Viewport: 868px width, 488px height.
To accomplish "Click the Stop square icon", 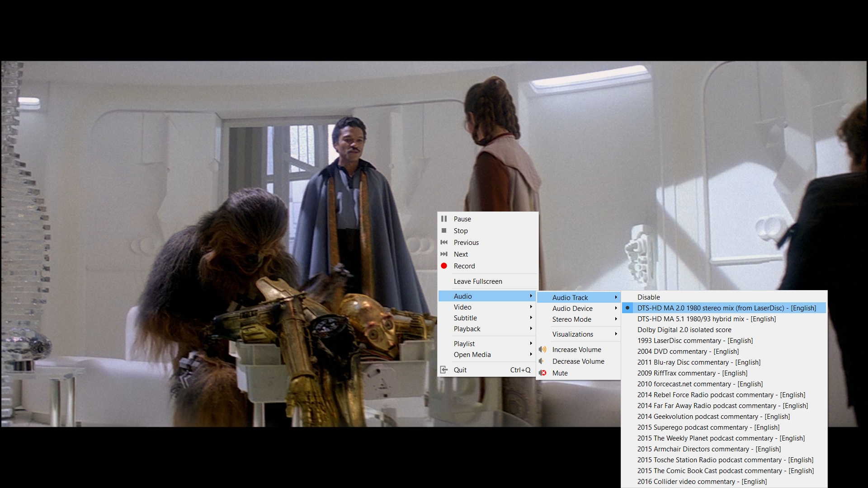I will (444, 230).
